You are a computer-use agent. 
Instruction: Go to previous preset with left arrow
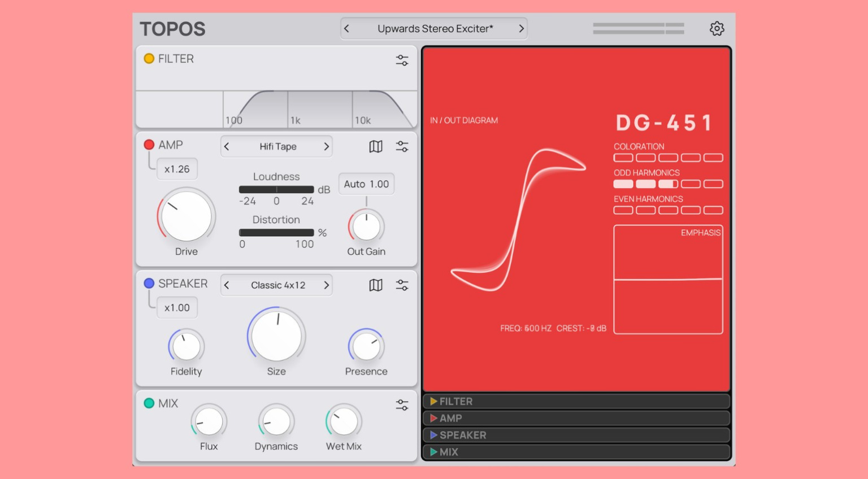[x=347, y=29]
